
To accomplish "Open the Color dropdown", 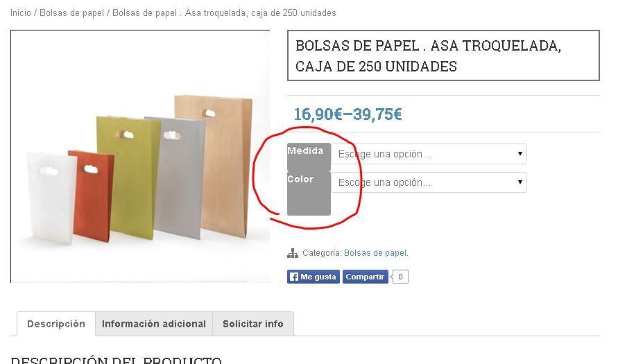I will coord(429,182).
